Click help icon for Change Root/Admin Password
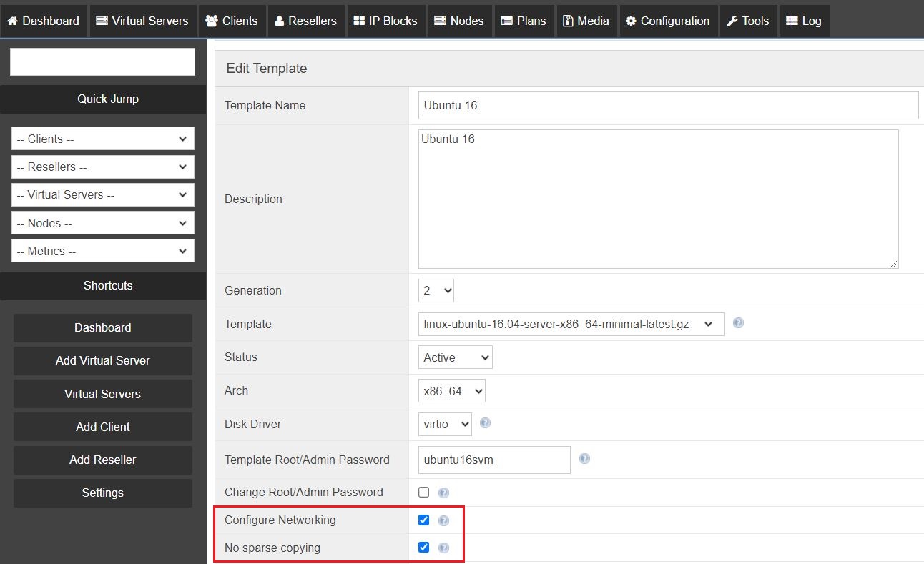Viewport: 924px width, 564px height. (443, 493)
